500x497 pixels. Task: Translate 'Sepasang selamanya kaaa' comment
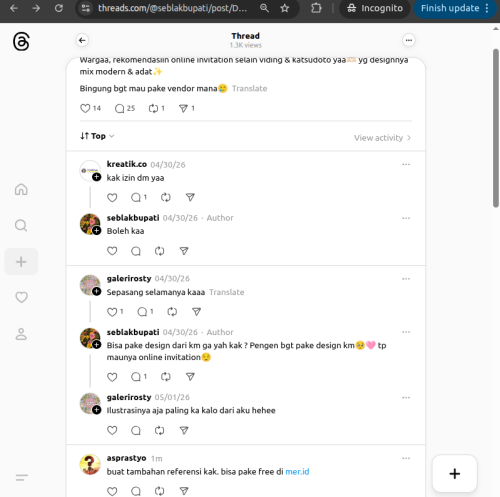227,292
